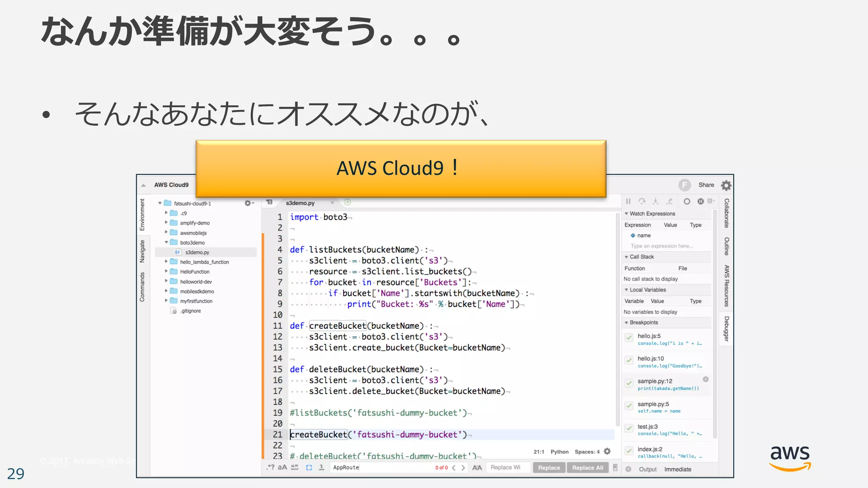Open the Cloud9 preferences gear icon
The width and height of the screenshot is (868, 488).
click(726, 186)
